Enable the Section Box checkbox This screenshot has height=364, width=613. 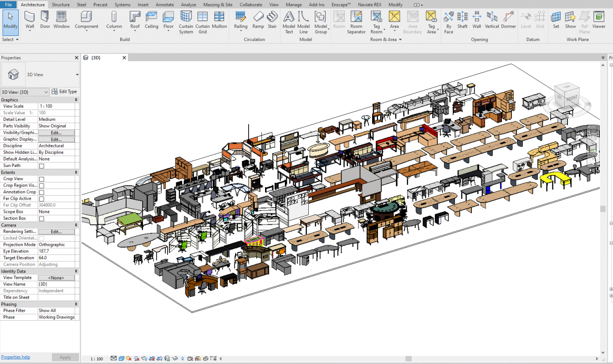pos(41,219)
